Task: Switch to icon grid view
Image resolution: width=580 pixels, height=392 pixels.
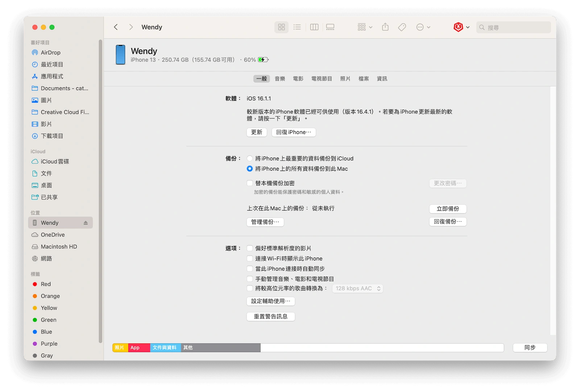Action: click(x=282, y=27)
